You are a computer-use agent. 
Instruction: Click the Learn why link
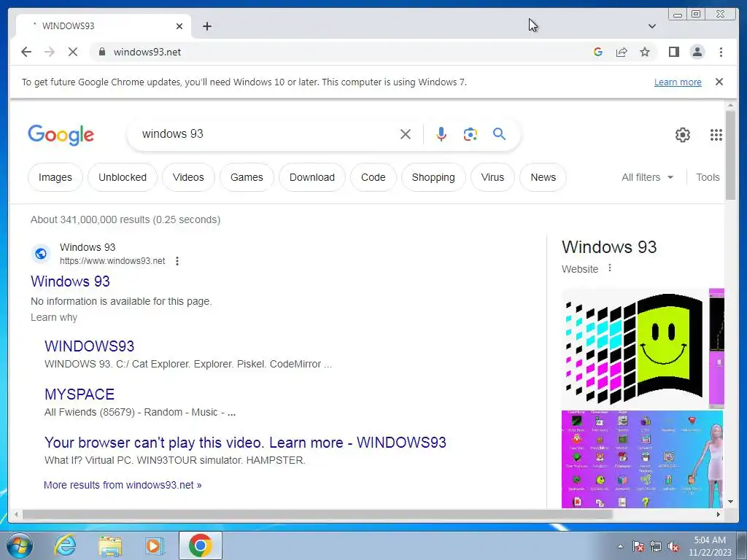(54, 317)
